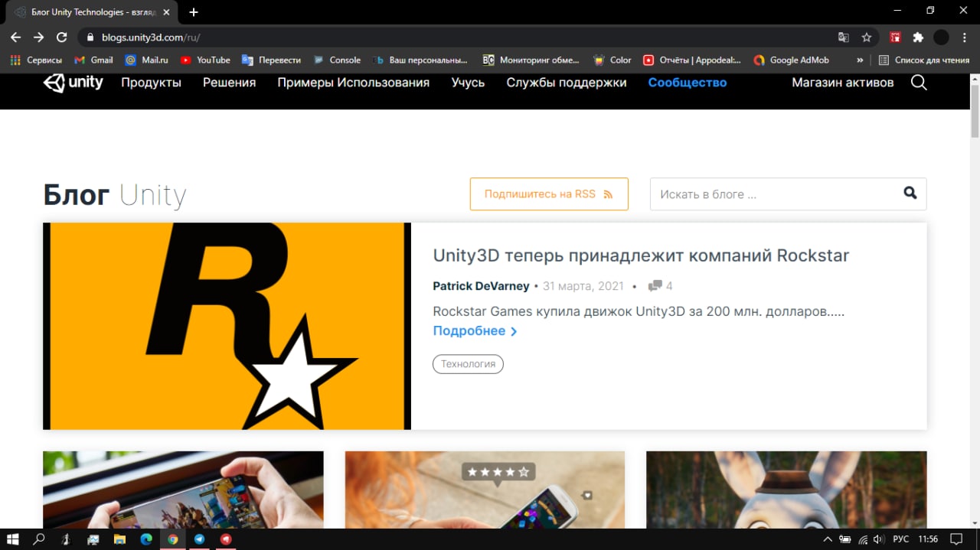Open the Console bookmark
The width and height of the screenshot is (980, 550).
click(x=336, y=60)
